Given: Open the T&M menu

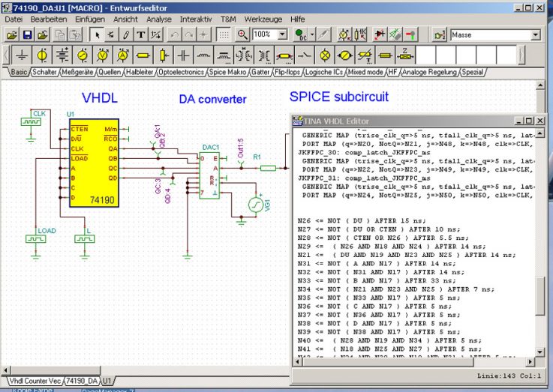Looking at the screenshot, I should point(228,19).
